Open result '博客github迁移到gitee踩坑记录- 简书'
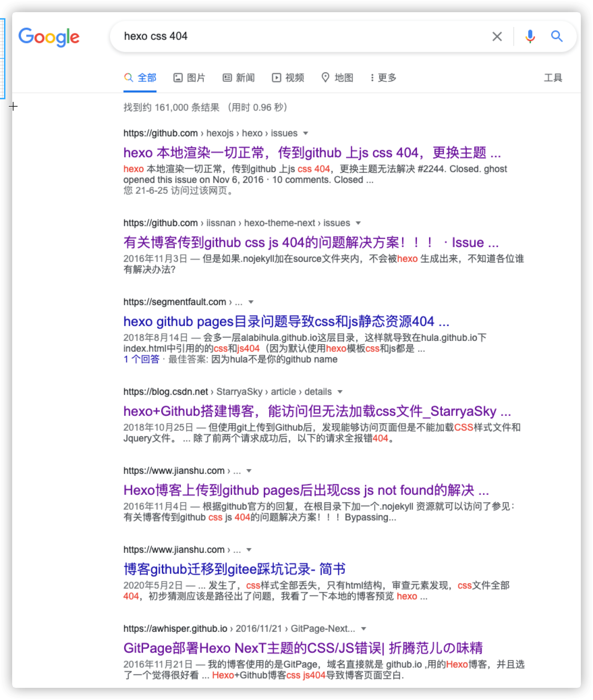 pos(234,569)
